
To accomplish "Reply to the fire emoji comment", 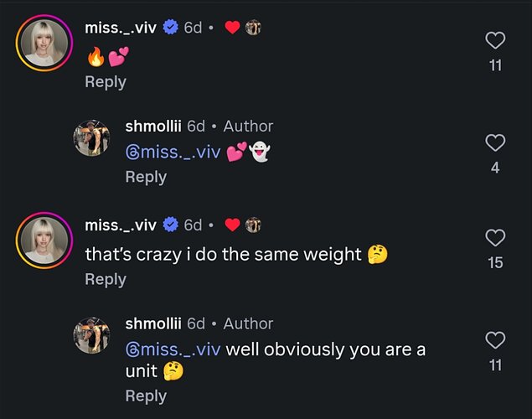I will (x=106, y=82).
